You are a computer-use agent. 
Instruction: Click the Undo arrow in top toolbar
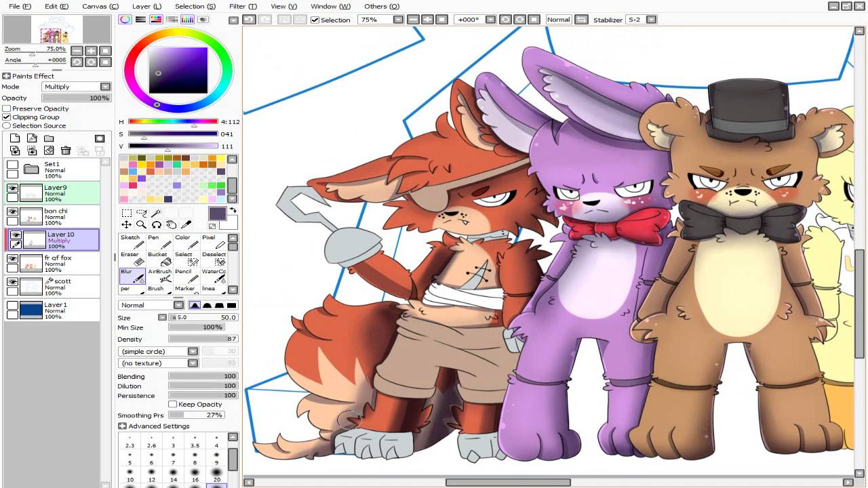click(x=250, y=20)
